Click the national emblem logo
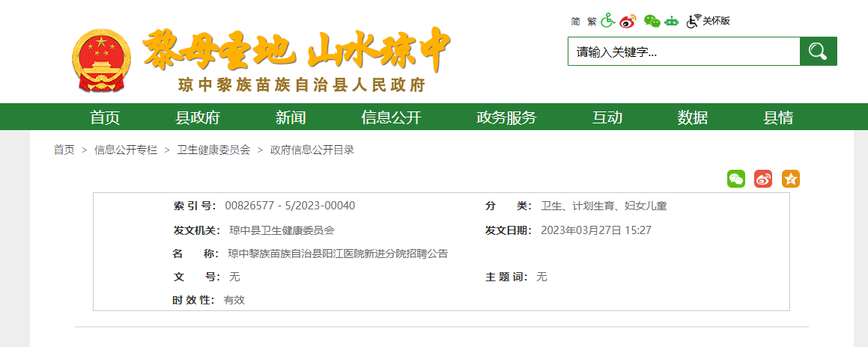The height and width of the screenshot is (347, 868). click(x=101, y=61)
